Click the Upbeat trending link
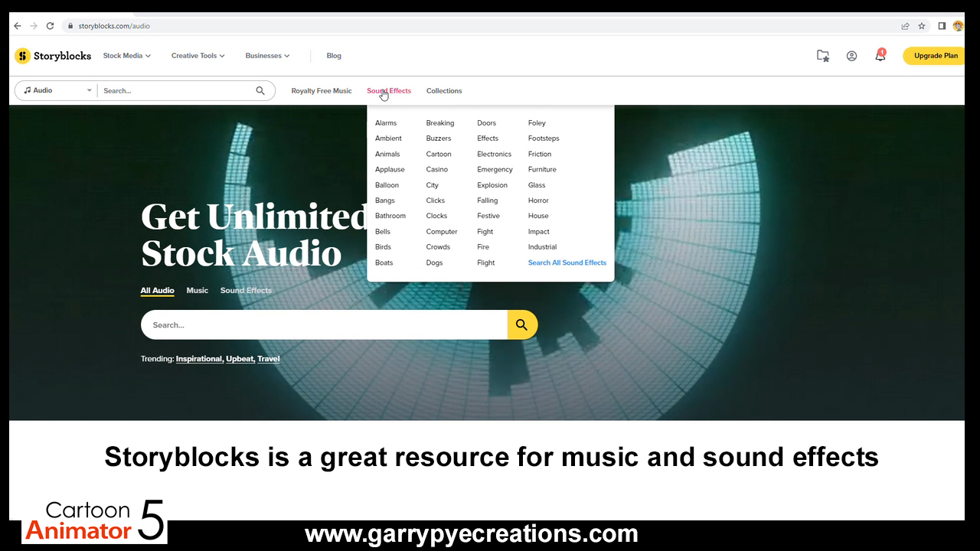The width and height of the screenshot is (980, 551). coord(240,359)
